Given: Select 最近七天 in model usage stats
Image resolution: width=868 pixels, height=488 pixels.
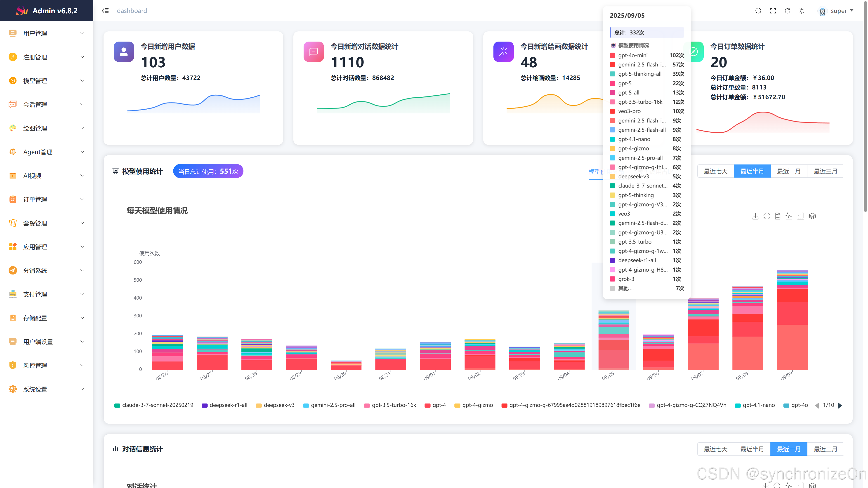Looking at the screenshot, I should (x=715, y=171).
